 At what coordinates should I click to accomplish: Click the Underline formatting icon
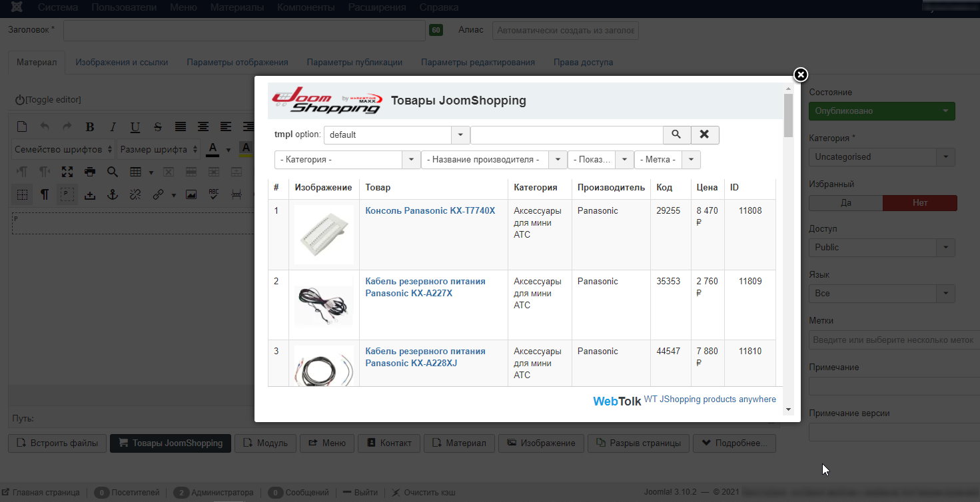(135, 126)
